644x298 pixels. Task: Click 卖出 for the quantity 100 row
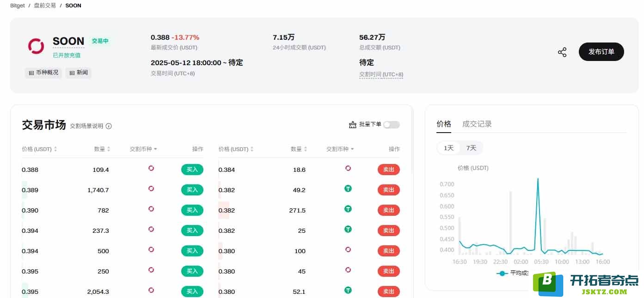coord(389,251)
